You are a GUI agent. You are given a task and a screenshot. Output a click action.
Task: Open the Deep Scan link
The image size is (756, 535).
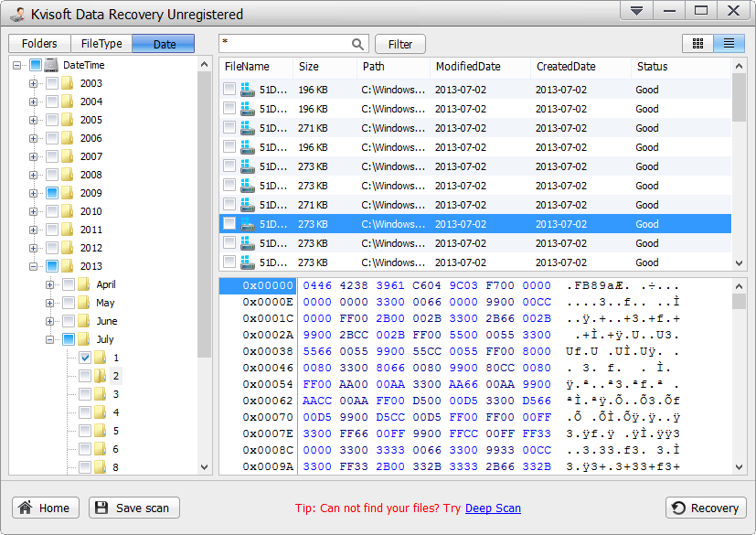coord(493,508)
